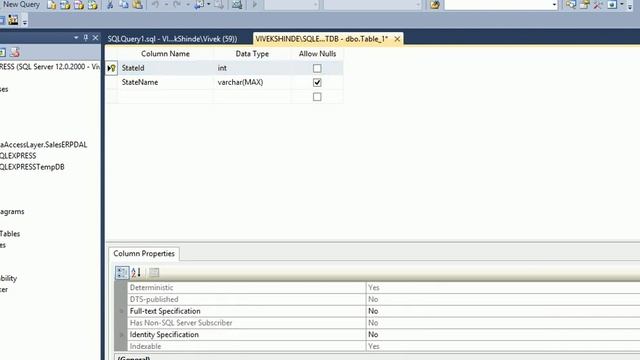This screenshot has height=360, width=640.
Task: Click the Find in Files binoculars icon
Action: coord(435,5)
